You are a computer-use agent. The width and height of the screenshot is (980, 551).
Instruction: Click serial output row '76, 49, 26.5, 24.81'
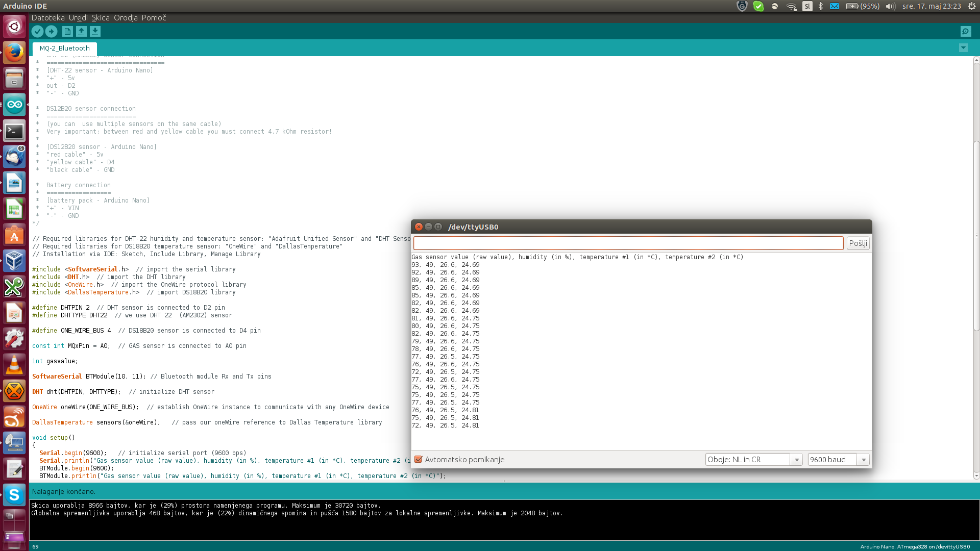tap(446, 410)
